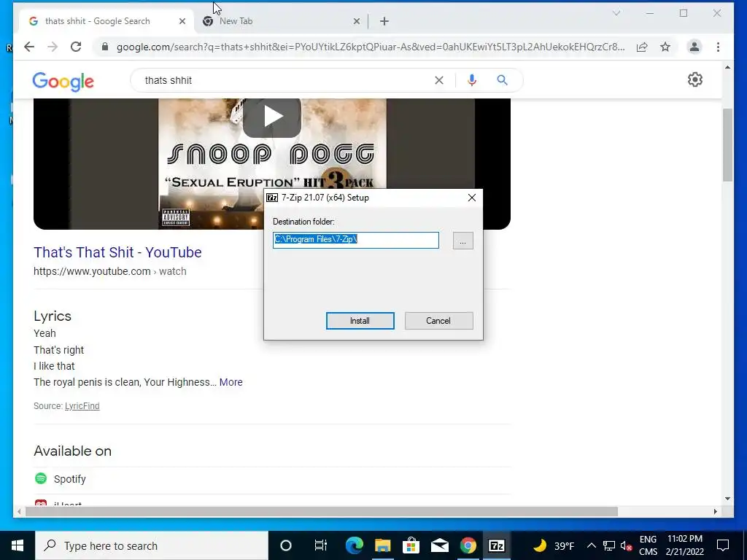Screen dimensions: 747x560
Task: Bookmark this tab with the star icon
Action: (665, 47)
